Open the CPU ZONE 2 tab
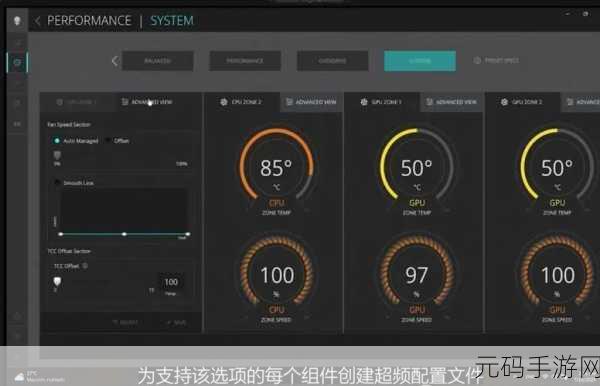This screenshot has width=600, height=386. (x=242, y=102)
